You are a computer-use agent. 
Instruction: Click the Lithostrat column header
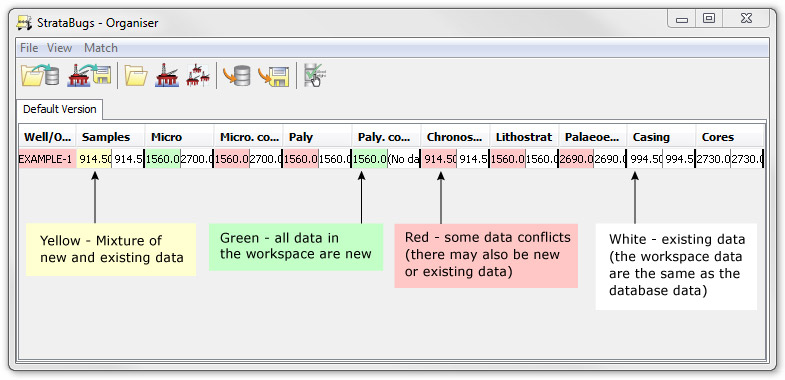pyautogui.click(x=524, y=137)
